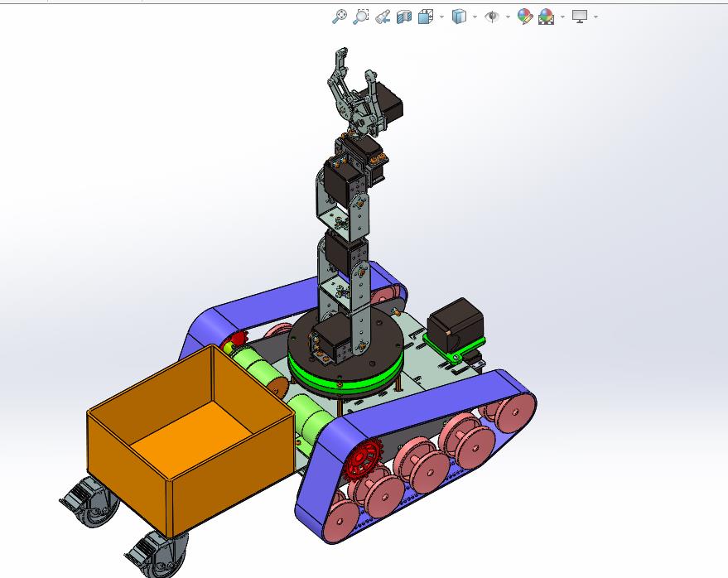Expand the View Orientation dropdown arrow
The image size is (728, 578).
tap(441, 17)
